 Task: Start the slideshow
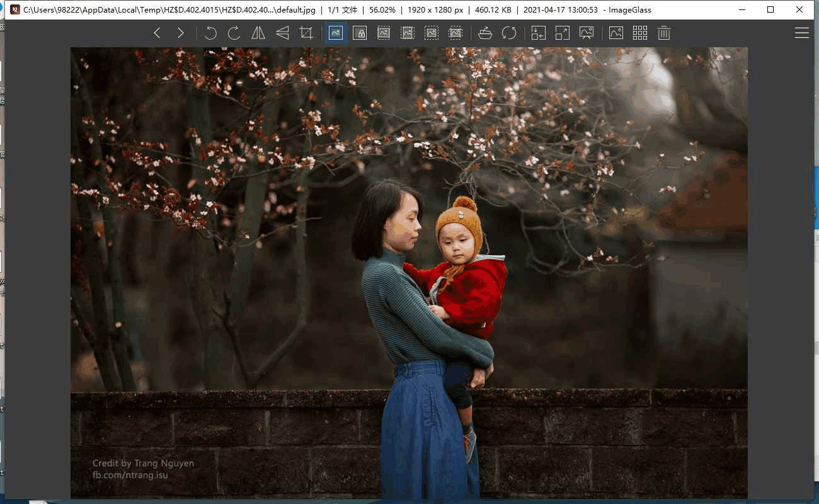[587, 33]
